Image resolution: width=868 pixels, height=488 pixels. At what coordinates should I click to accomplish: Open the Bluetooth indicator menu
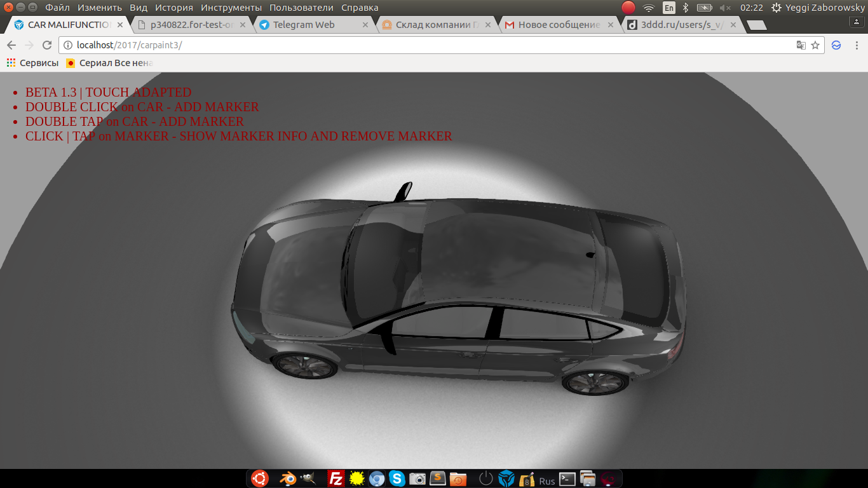click(x=686, y=8)
